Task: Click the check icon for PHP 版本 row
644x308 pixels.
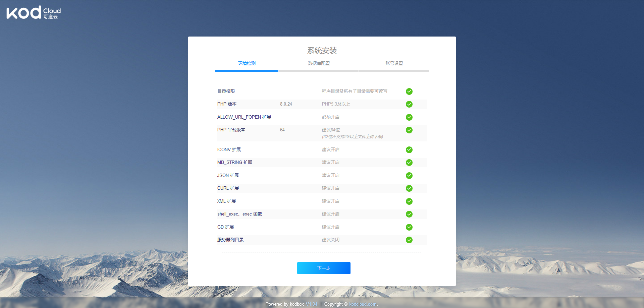Action: (x=409, y=104)
